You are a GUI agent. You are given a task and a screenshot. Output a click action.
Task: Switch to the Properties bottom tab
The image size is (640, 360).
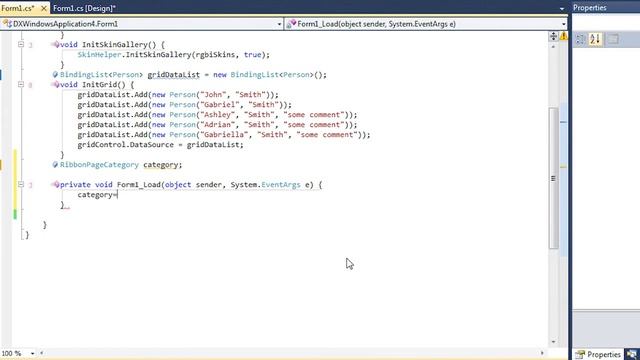[599, 354]
